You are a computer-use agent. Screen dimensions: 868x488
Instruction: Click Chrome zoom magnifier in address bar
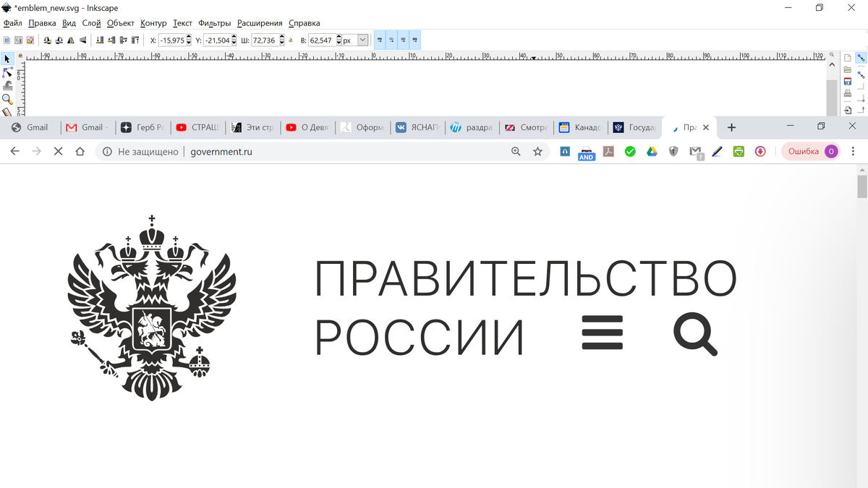tap(516, 152)
